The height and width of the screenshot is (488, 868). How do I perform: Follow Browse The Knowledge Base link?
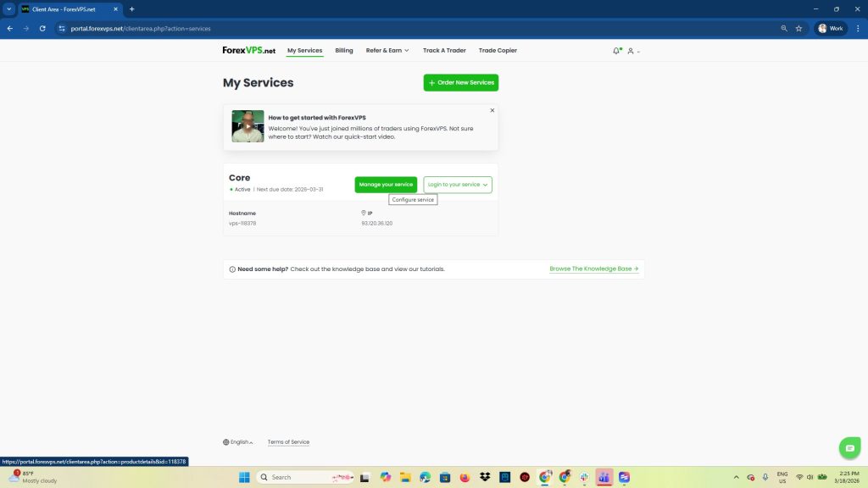click(x=593, y=269)
